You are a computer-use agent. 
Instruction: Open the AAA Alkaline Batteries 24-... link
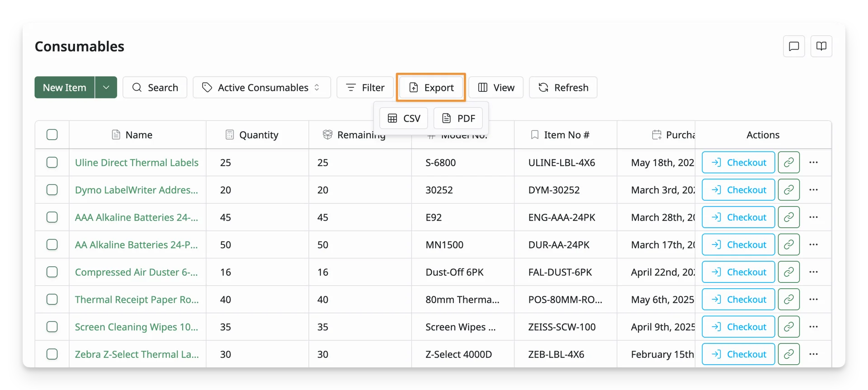[x=137, y=217]
